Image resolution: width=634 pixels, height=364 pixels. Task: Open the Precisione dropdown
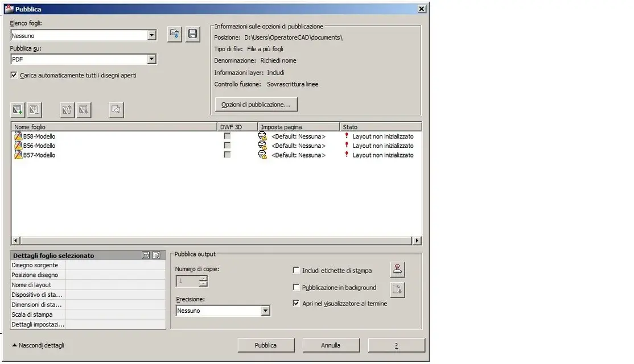265,311
